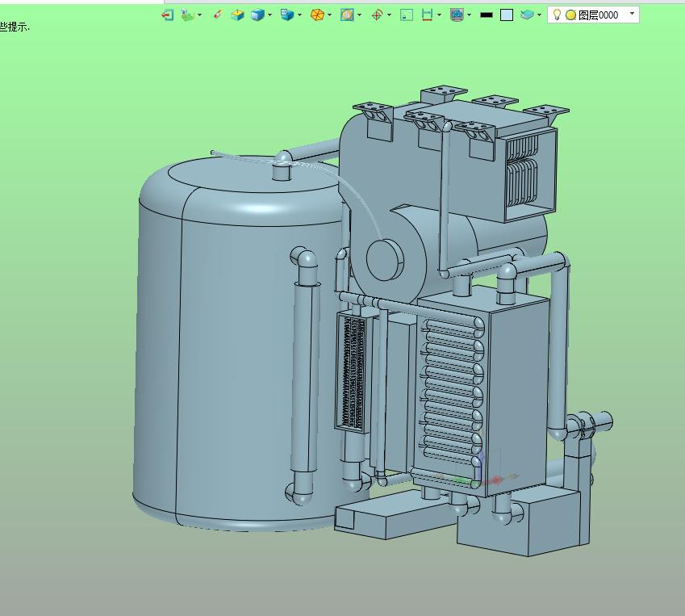Toggle the layer lightbulb visibility icon

coord(557,15)
